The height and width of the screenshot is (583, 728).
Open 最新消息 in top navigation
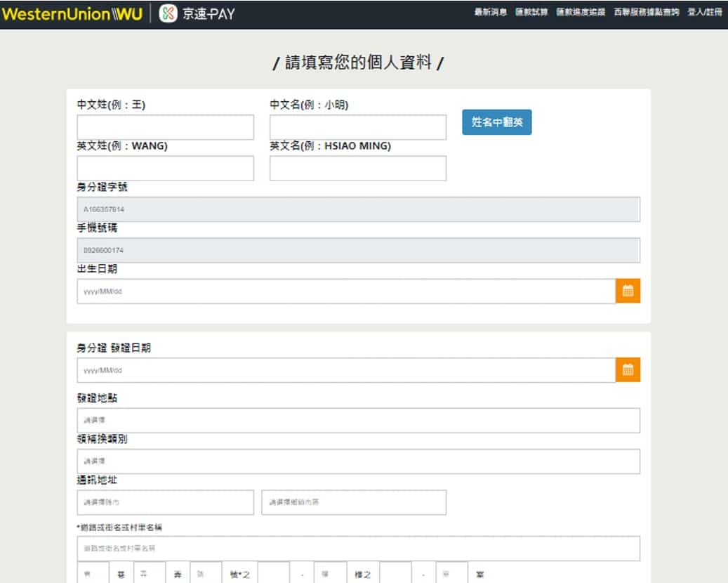tap(490, 13)
